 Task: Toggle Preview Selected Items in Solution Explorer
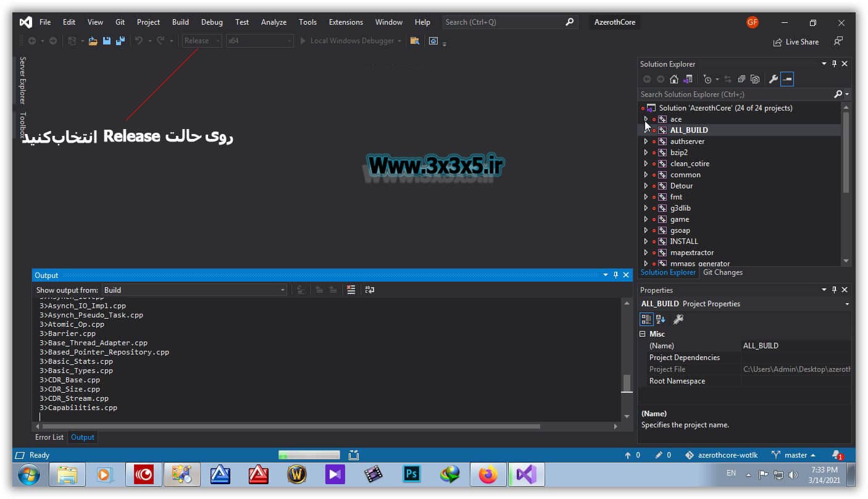pyautogui.click(x=787, y=79)
